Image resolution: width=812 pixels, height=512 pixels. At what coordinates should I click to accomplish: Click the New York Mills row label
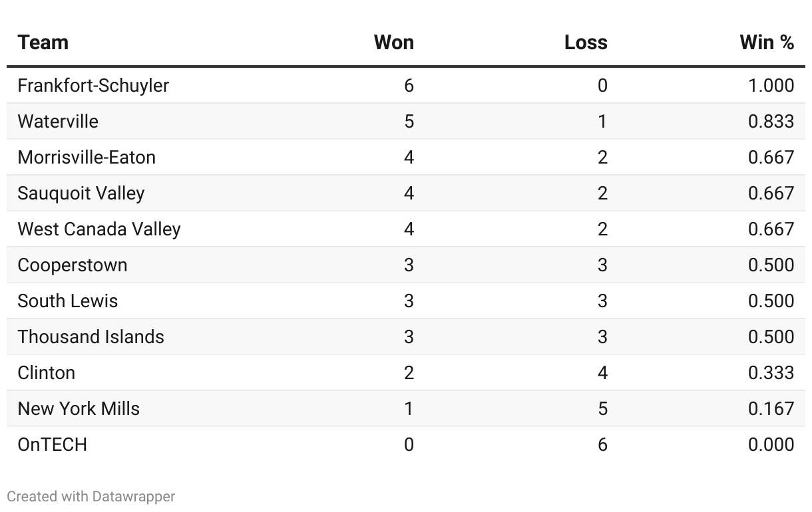click(79, 408)
